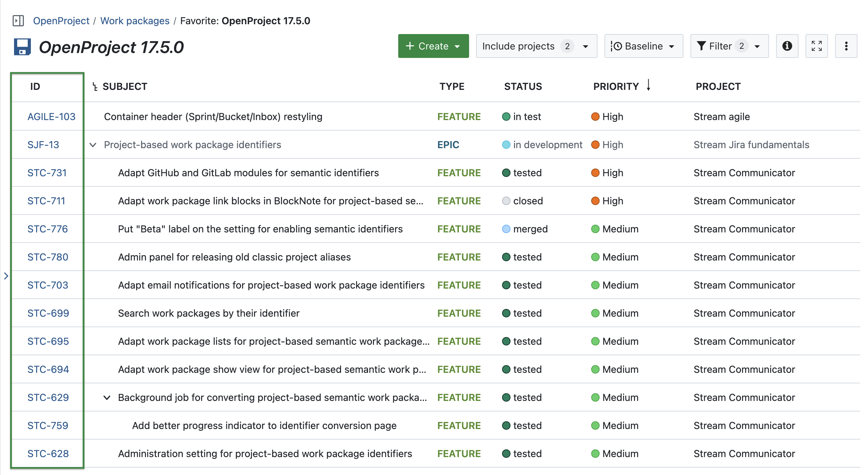Click 'Stream agile' project cell
Screen dimensions: 868x475
point(721,117)
